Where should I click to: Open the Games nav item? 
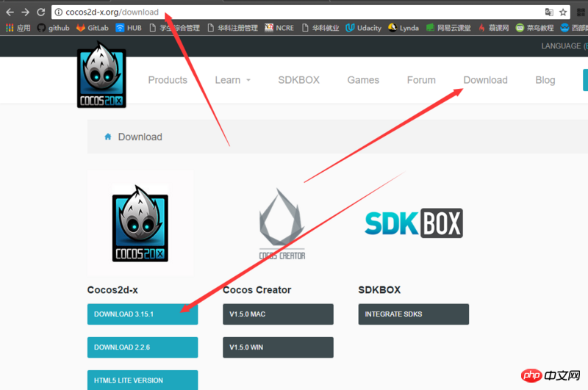[363, 80]
